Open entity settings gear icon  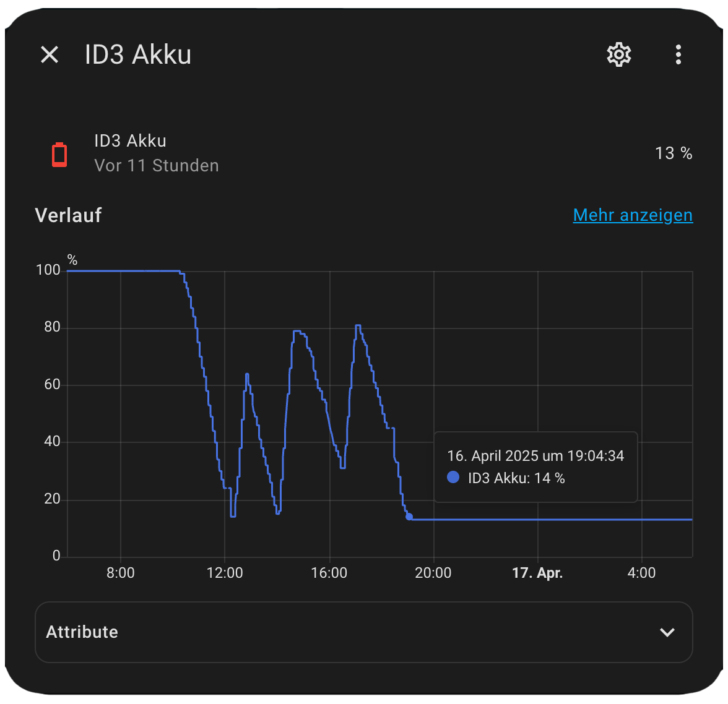[x=619, y=55]
